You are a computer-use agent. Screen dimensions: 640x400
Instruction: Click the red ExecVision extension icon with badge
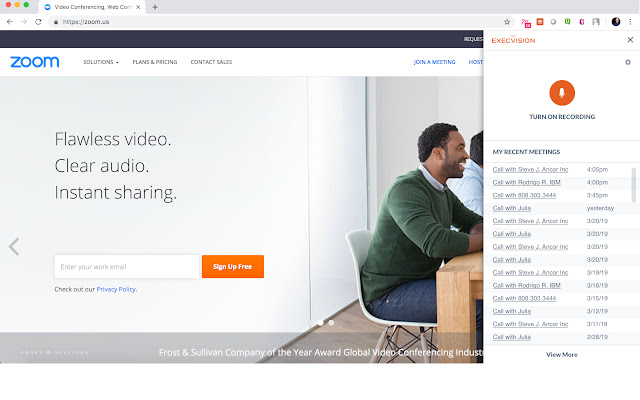pos(526,22)
